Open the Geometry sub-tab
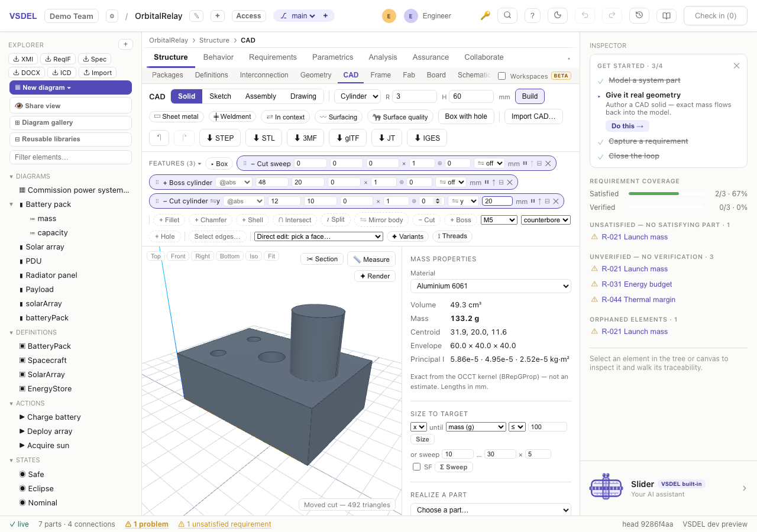The image size is (757, 532). click(x=316, y=75)
